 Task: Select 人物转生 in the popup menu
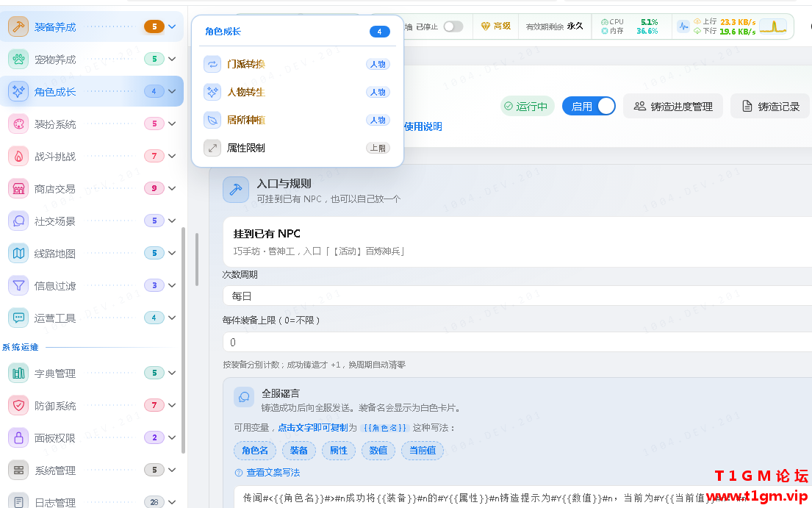coord(298,92)
